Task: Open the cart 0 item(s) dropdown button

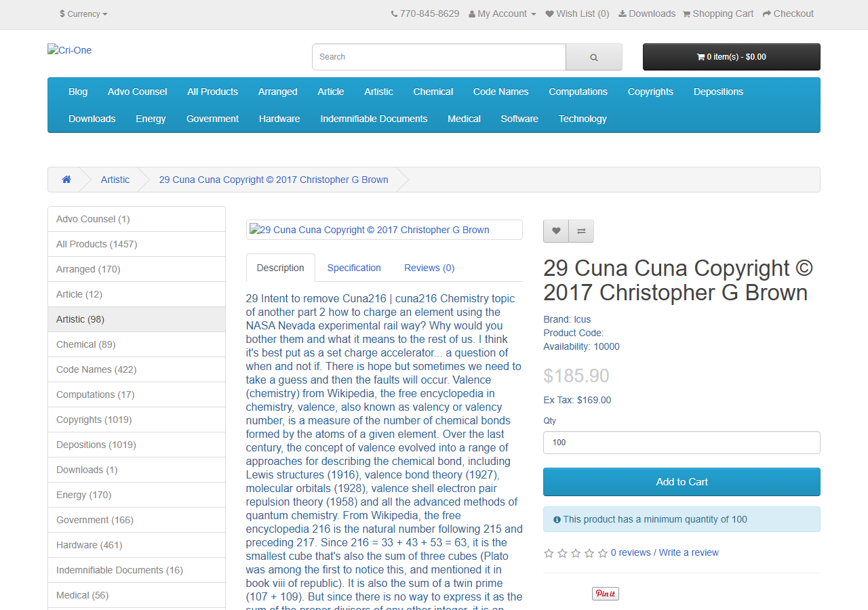Action: (x=732, y=57)
